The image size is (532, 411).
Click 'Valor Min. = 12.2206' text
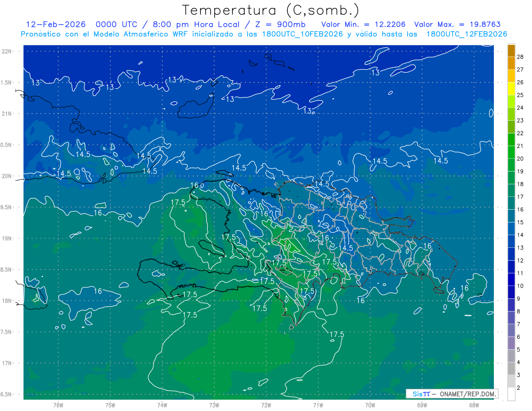pyautogui.click(x=363, y=25)
